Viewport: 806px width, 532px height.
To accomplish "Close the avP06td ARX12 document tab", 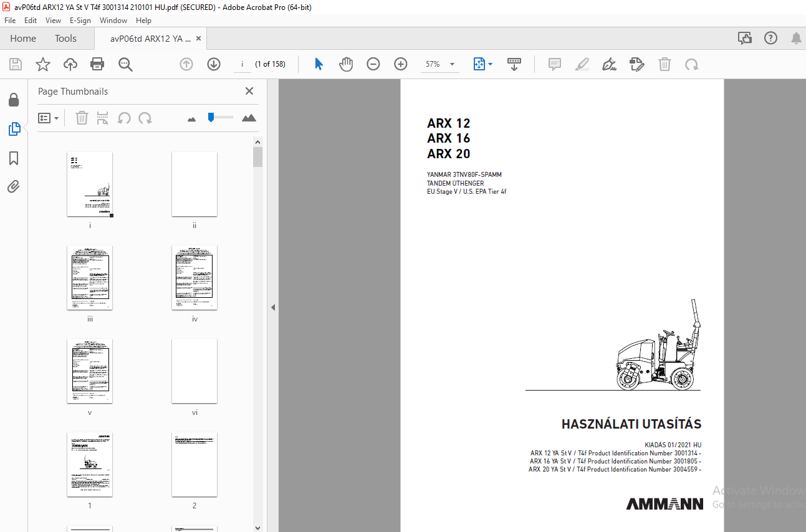I will pyautogui.click(x=198, y=38).
